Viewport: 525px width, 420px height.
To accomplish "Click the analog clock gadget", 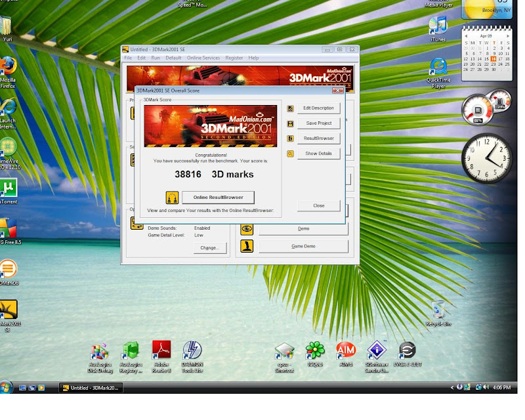I will tap(486, 158).
